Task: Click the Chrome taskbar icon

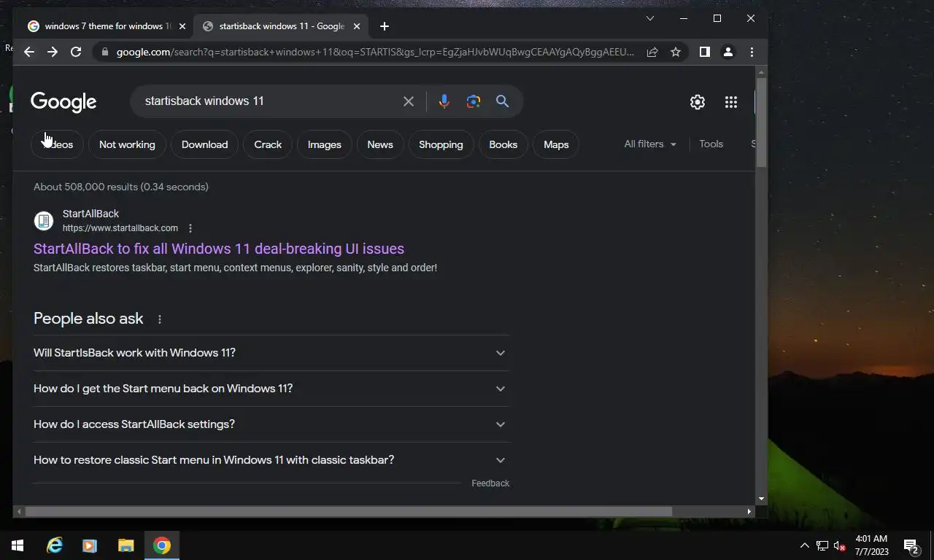Action: tap(162, 545)
